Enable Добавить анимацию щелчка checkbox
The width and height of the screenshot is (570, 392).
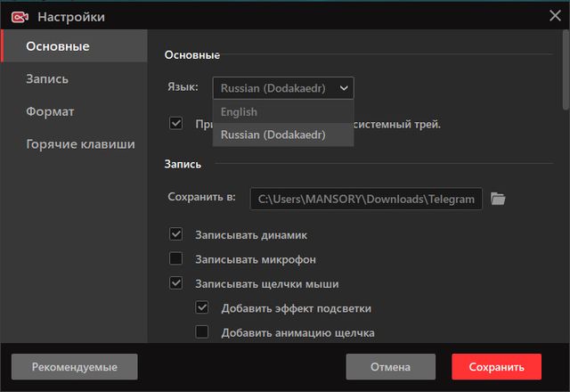(x=202, y=332)
